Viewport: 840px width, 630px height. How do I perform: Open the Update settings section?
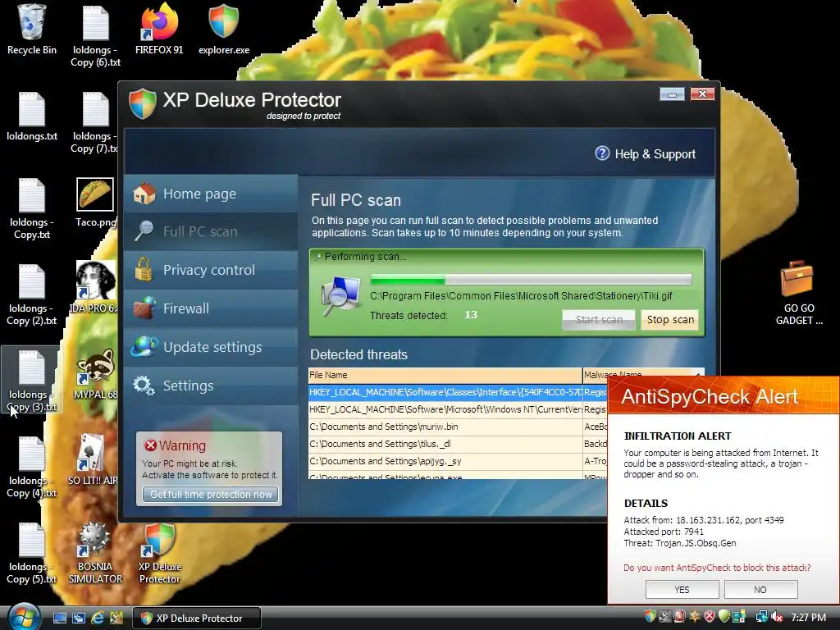pyautogui.click(x=211, y=347)
